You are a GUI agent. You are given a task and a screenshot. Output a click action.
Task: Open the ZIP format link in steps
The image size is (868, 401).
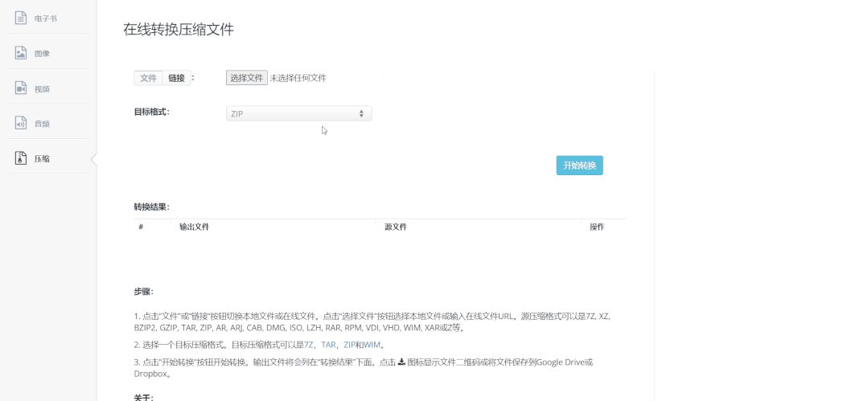point(349,345)
